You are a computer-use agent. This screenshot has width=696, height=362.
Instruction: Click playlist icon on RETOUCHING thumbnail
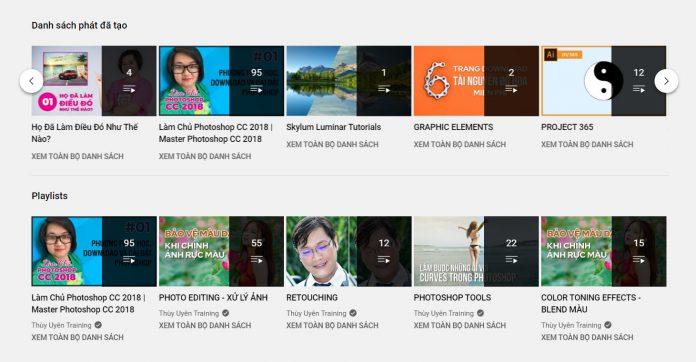click(384, 260)
